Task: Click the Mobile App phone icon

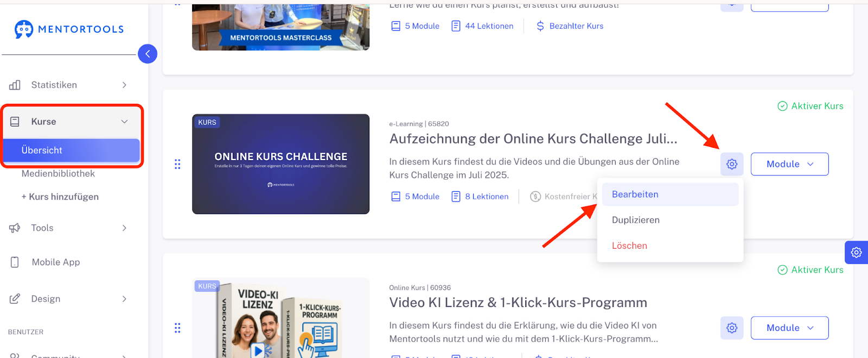Action: (x=15, y=262)
